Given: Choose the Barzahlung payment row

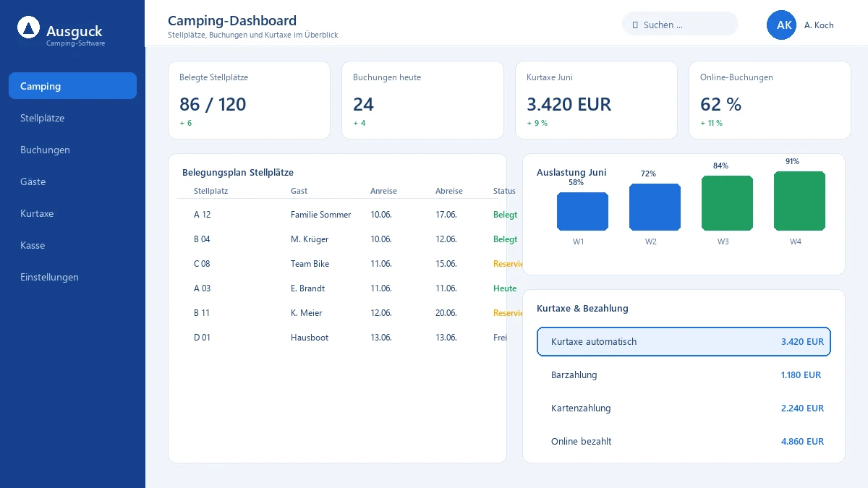Looking at the screenshot, I should (x=684, y=375).
